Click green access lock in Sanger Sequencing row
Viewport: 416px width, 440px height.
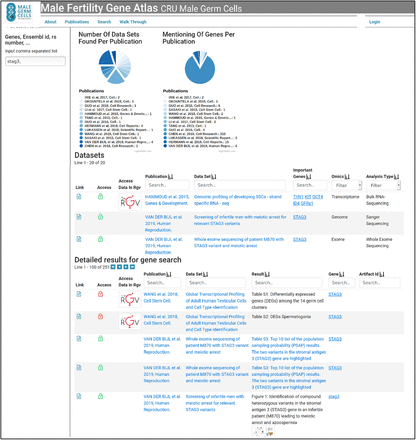coord(100,217)
